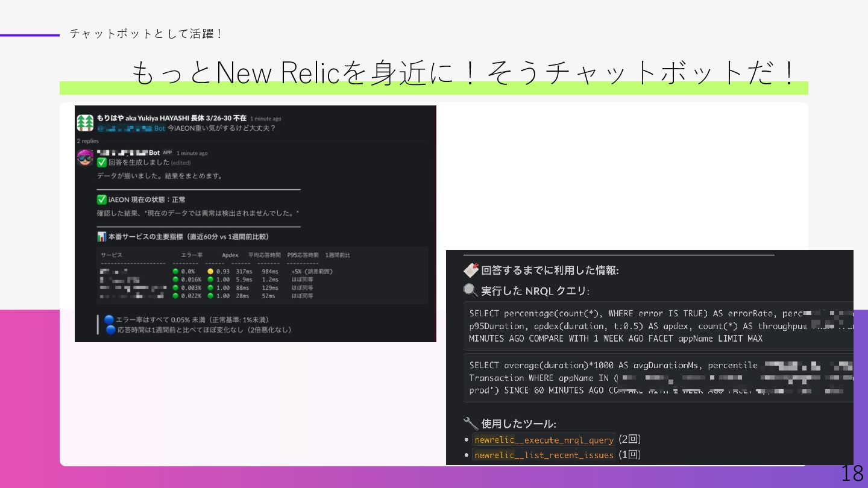Click the heading iAEON 現在の状態:正常
This screenshot has width=868, height=488.
click(146, 199)
